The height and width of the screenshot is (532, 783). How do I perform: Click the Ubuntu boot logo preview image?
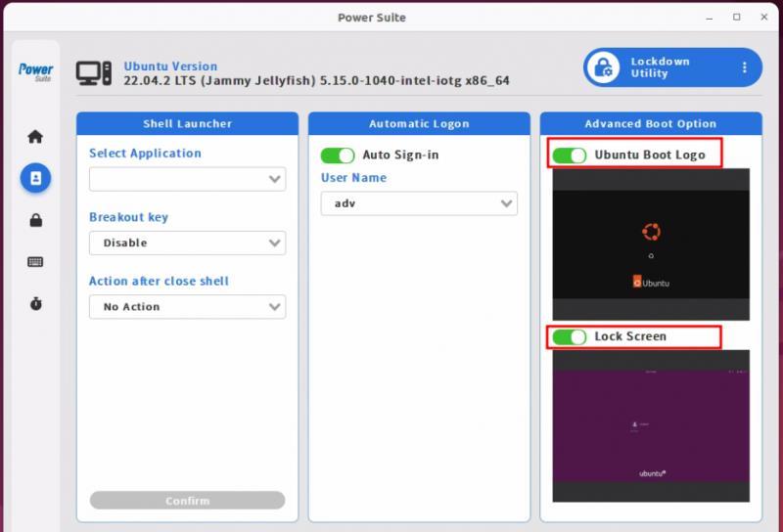coord(651,244)
